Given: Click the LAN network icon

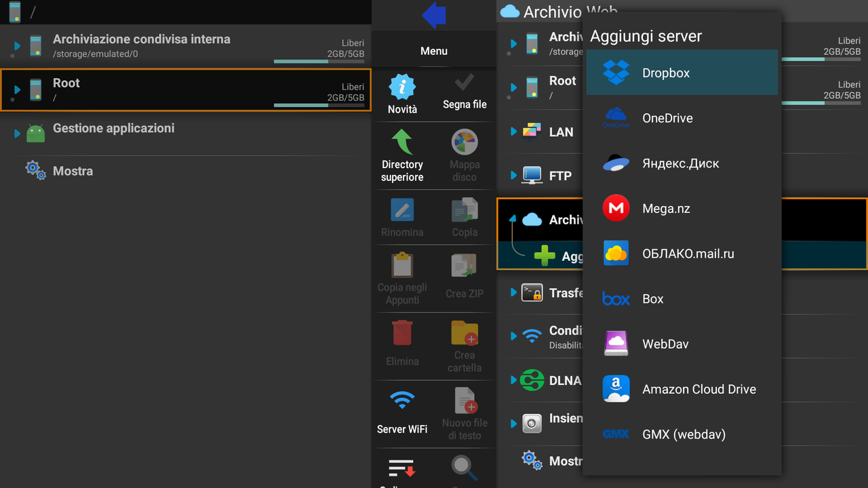Looking at the screenshot, I should point(532,131).
